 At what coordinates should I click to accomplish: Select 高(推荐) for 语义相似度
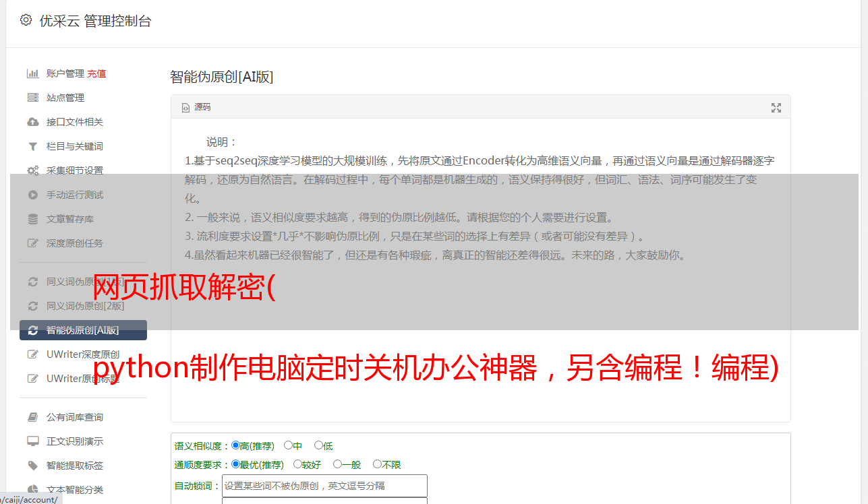pyautogui.click(x=235, y=445)
